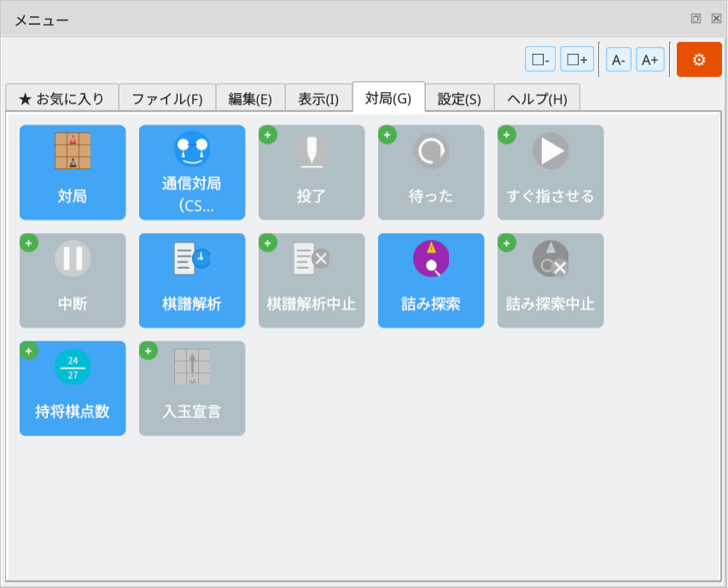728x588 pixels.
Task: Launch 詰み探索 (mate search)
Action: 431,281
